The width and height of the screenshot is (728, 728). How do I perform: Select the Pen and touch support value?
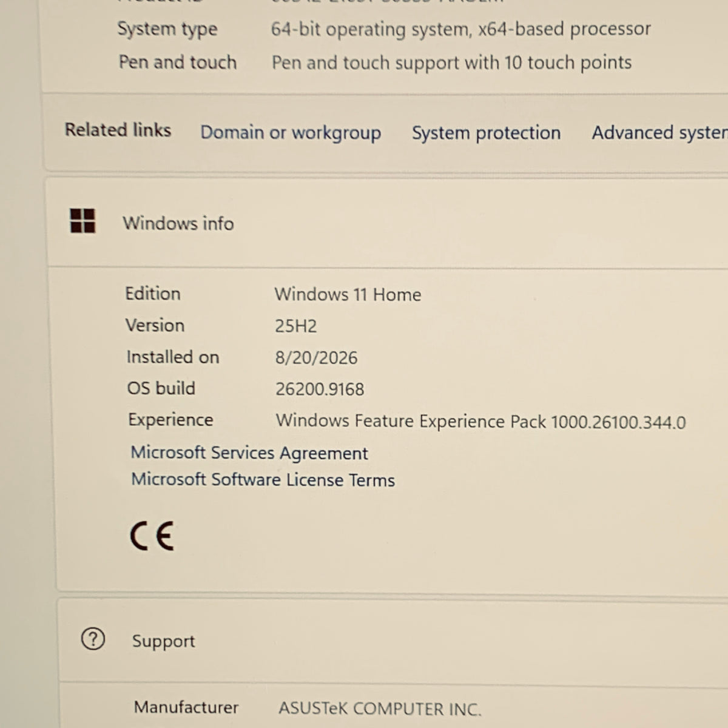click(x=451, y=62)
